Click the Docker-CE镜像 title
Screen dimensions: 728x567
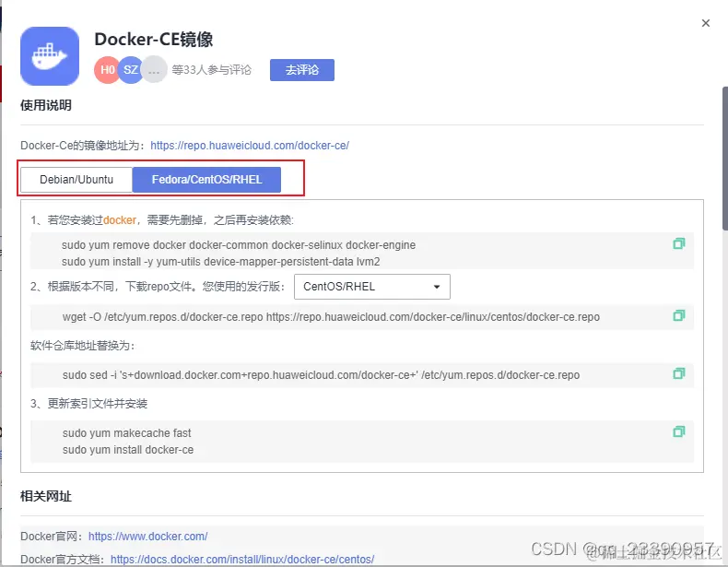[x=154, y=40]
